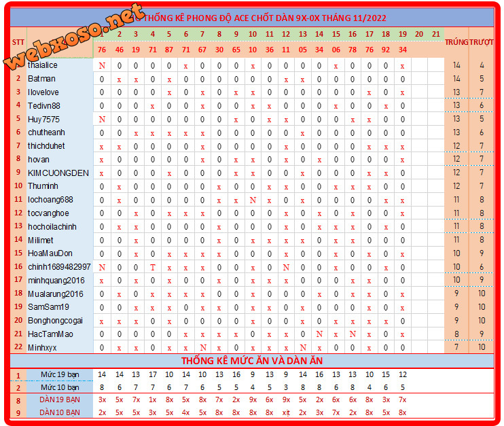The width and height of the screenshot is (504, 426).
Task: Select day 21 column header
Action: (436, 34)
